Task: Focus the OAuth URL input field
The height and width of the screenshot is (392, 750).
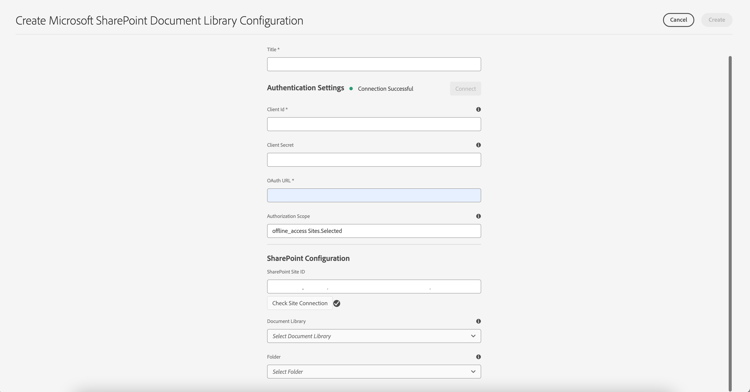Action: point(374,195)
